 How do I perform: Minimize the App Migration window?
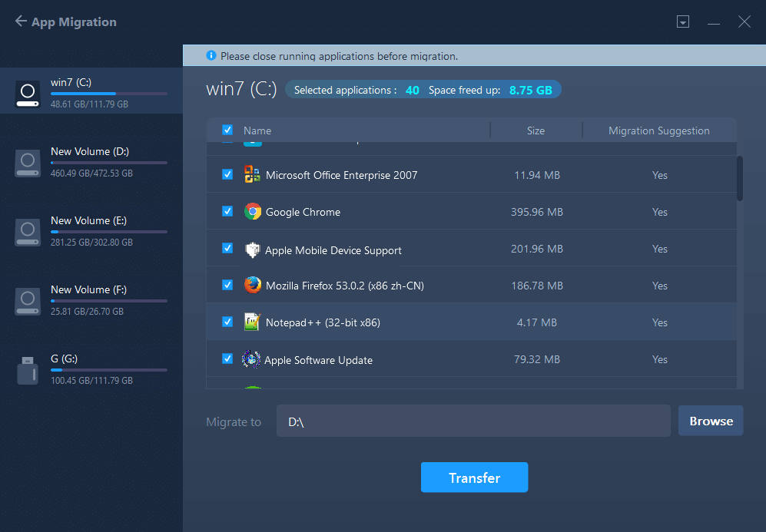[714, 23]
